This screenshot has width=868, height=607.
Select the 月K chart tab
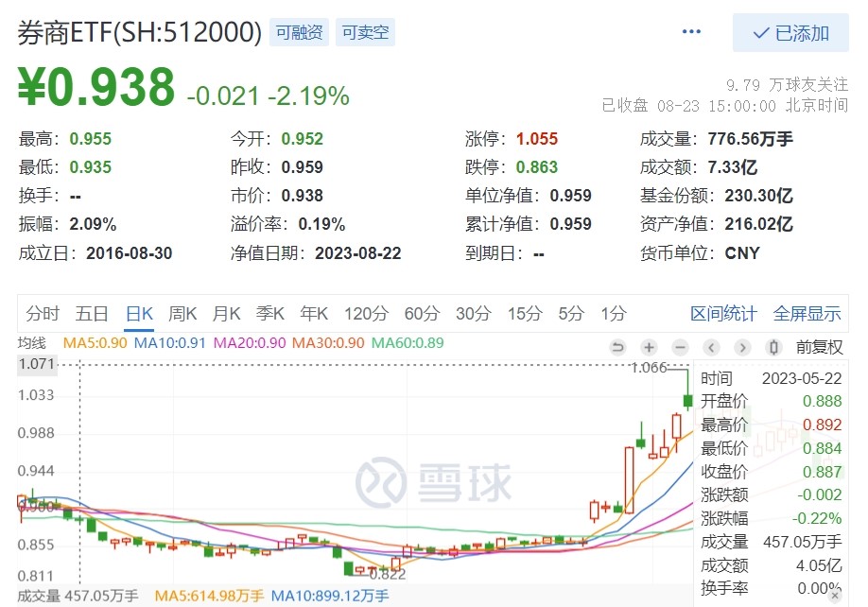click(226, 314)
